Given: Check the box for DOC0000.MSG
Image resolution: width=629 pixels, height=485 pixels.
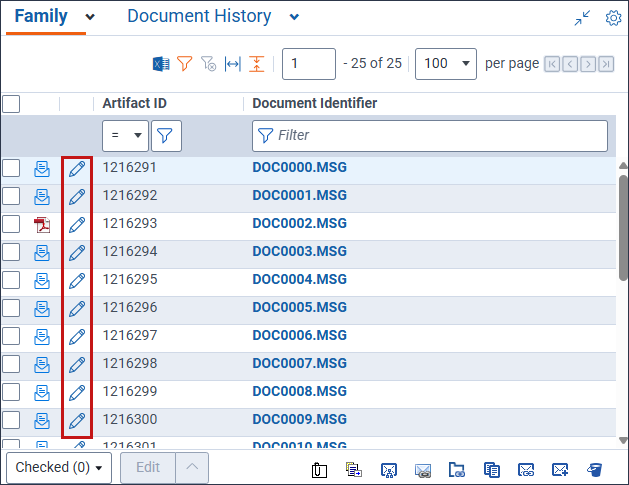Looking at the screenshot, I should 11,168.
